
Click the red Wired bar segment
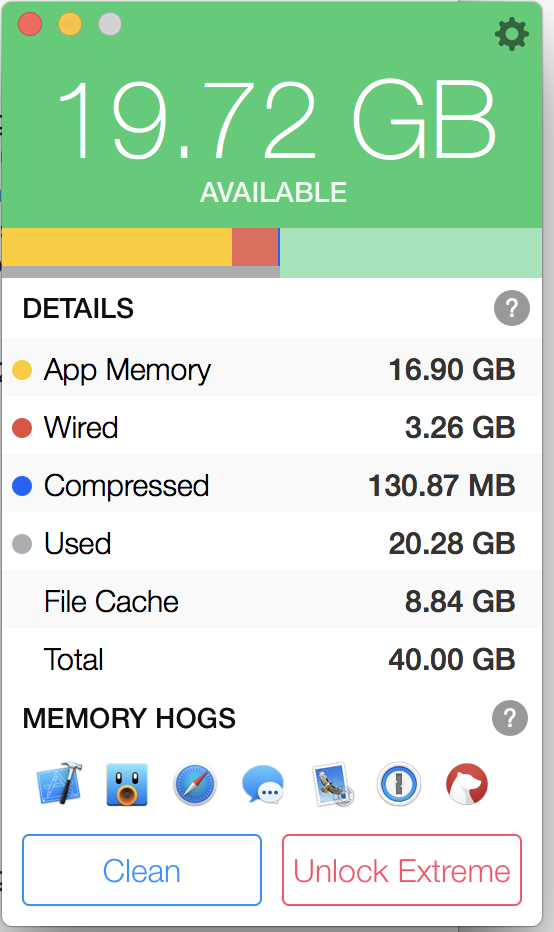pyautogui.click(x=255, y=247)
